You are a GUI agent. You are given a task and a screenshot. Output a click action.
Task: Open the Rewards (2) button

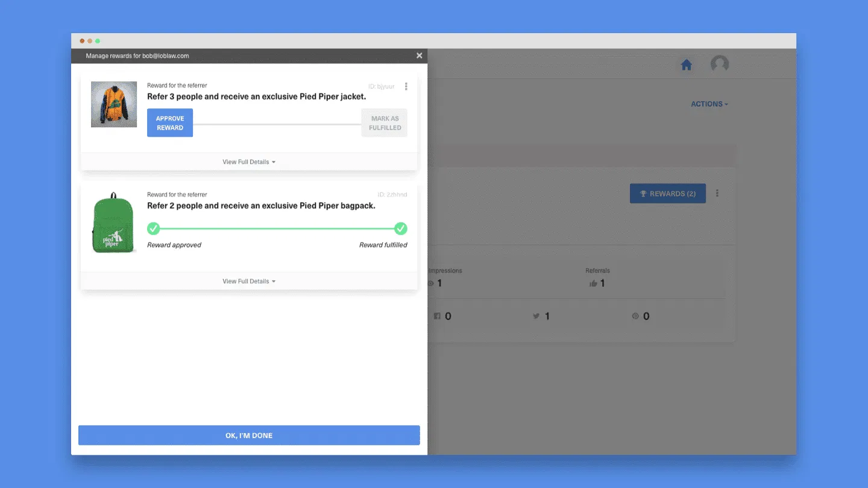[667, 193]
